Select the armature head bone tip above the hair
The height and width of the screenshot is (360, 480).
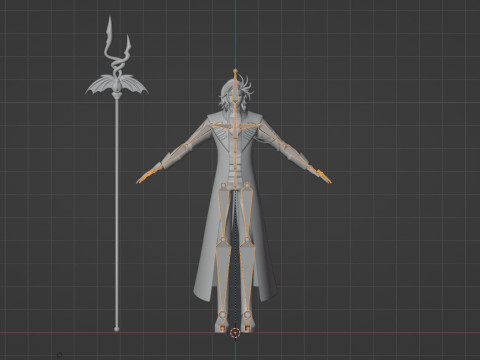(235, 71)
